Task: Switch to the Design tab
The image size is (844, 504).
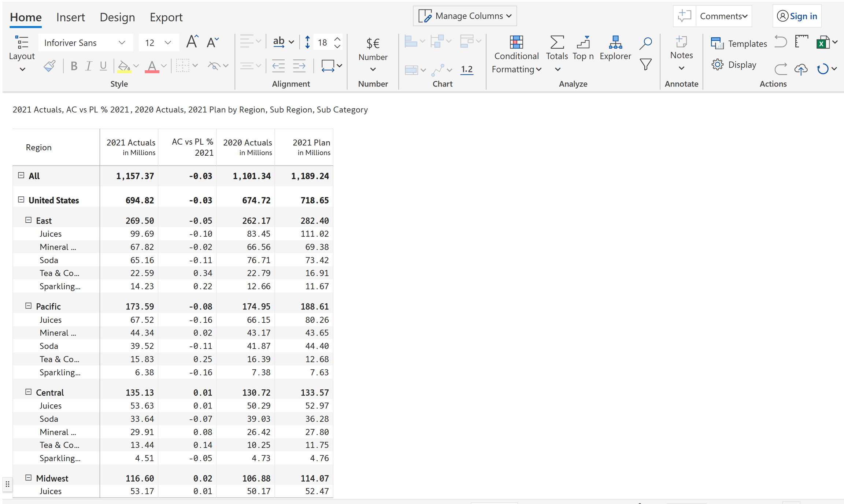Action: point(117,17)
